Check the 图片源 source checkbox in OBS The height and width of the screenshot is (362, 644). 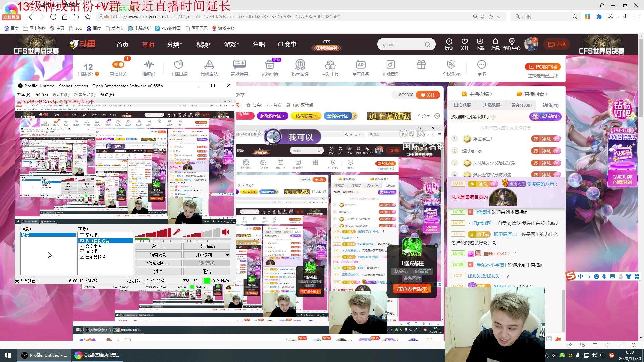click(x=82, y=235)
